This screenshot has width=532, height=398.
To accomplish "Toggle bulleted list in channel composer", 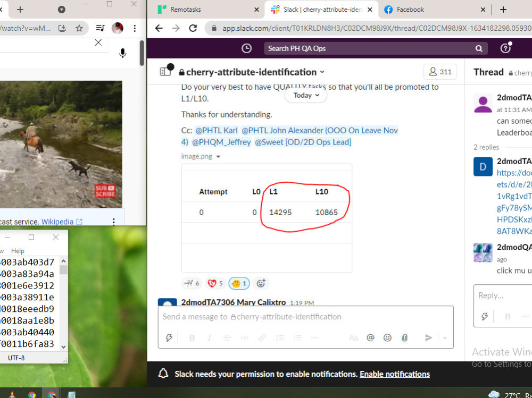I will [297, 337].
